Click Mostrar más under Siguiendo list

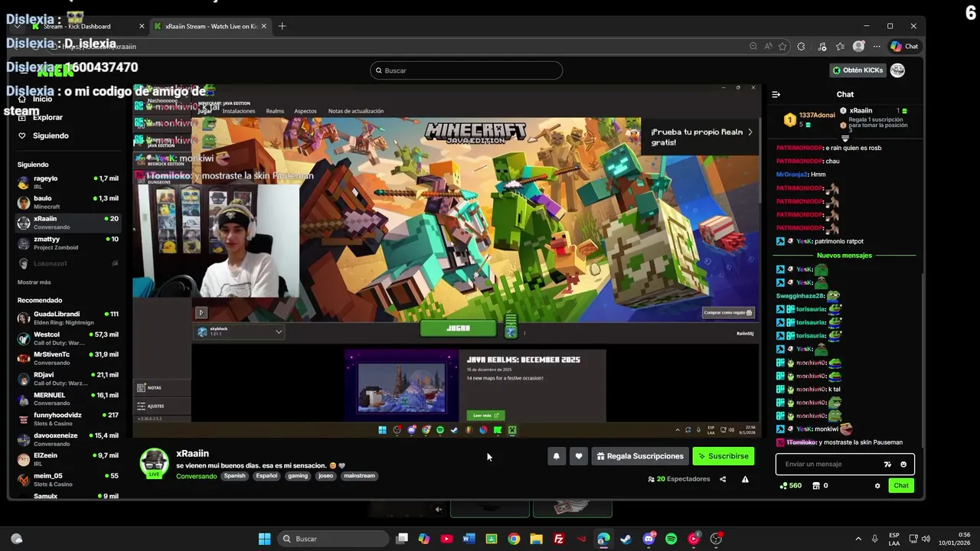tap(34, 282)
